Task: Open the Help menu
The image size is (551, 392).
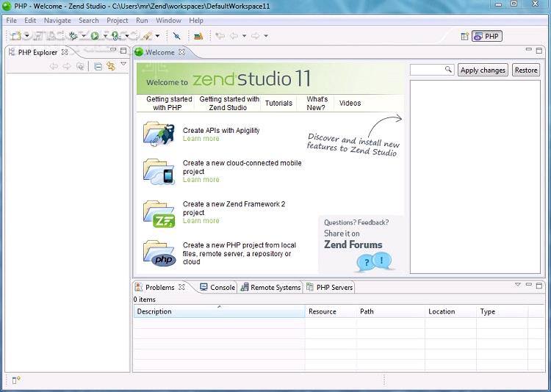Action: [x=196, y=21]
